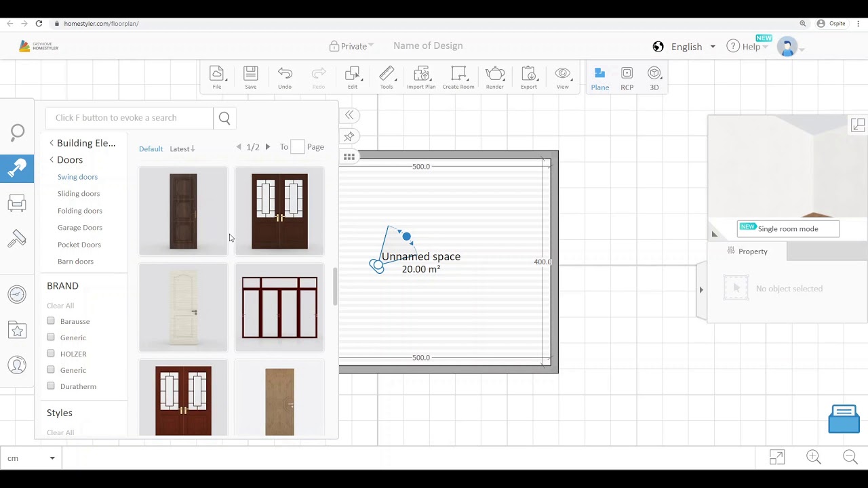868x488 pixels.
Task: Open the cm units dropdown
Action: tap(31, 458)
